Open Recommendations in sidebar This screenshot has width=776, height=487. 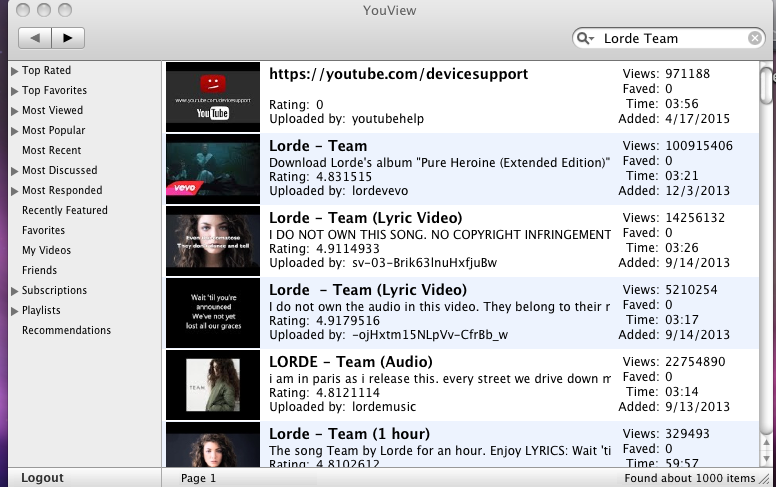point(66,330)
